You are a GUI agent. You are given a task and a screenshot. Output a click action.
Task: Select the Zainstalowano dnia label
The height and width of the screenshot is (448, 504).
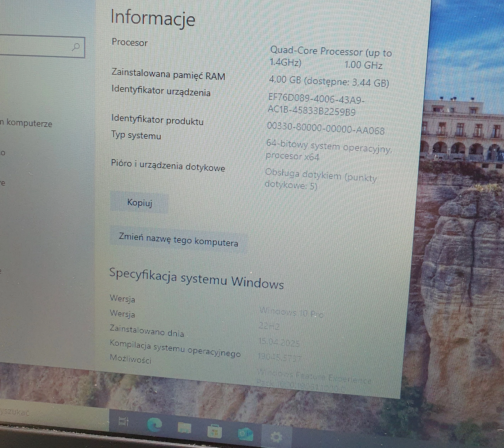[147, 331]
